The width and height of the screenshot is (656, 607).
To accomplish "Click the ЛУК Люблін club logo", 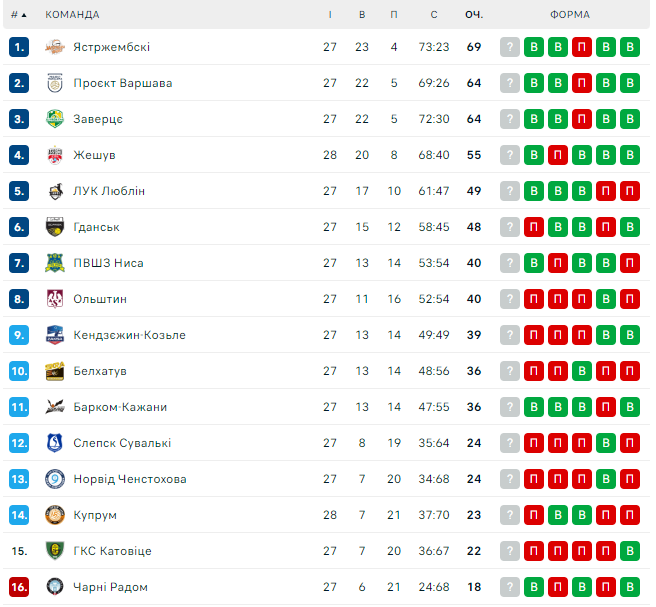I will tap(55, 191).
